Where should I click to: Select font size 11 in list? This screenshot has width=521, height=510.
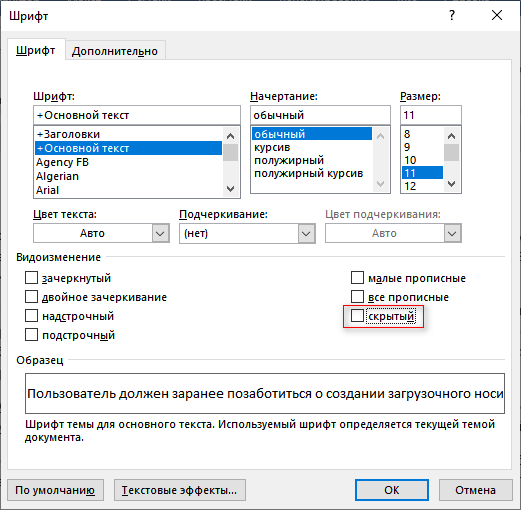tap(422, 173)
